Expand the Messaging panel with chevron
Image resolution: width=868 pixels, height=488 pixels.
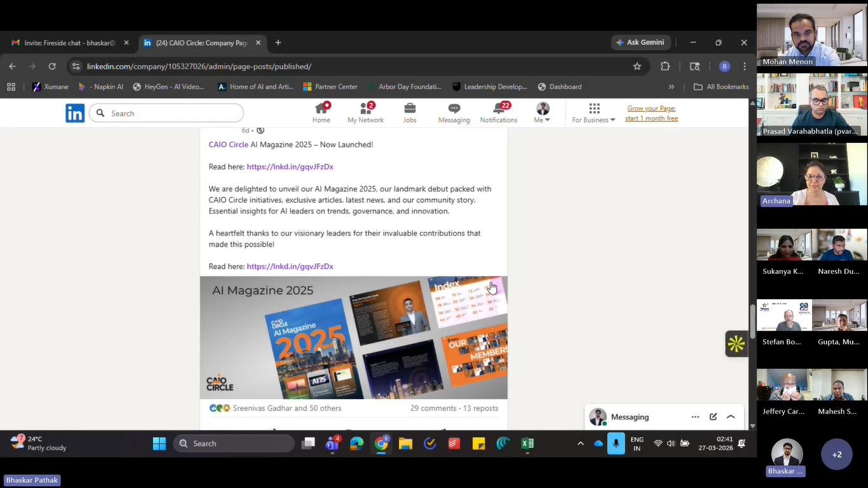pyautogui.click(x=731, y=417)
